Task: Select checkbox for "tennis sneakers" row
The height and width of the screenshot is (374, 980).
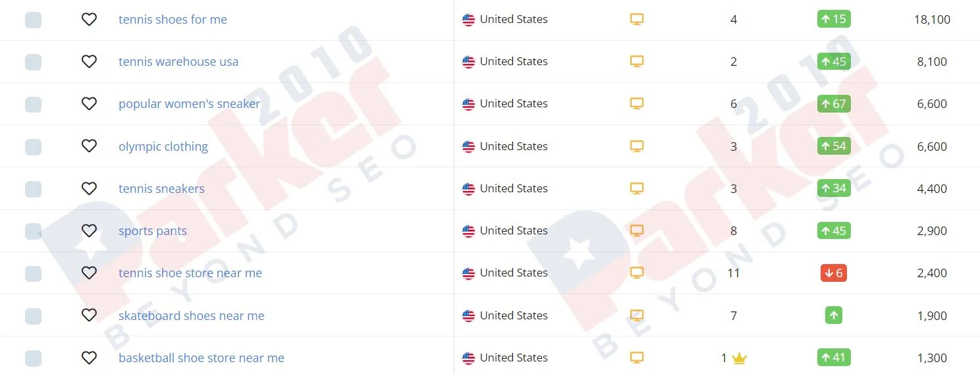Action: click(x=33, y=189)
